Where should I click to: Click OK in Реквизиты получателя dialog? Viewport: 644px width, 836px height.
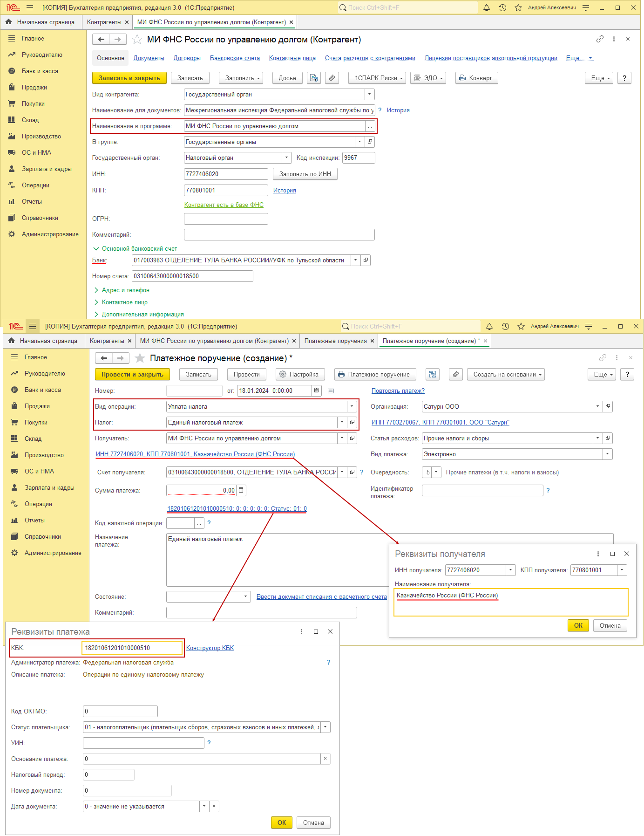point(578,626)
